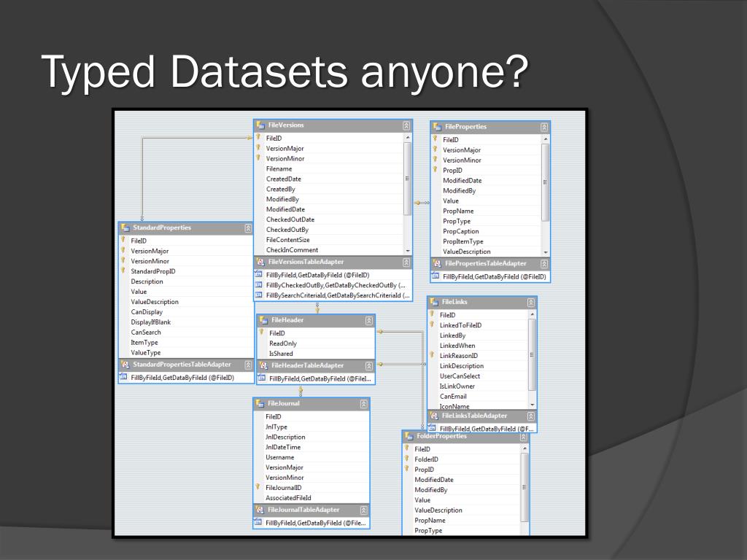Click key icon beside LinkReasonID column
Screen dimensions: 747x560
coord(432,355)
